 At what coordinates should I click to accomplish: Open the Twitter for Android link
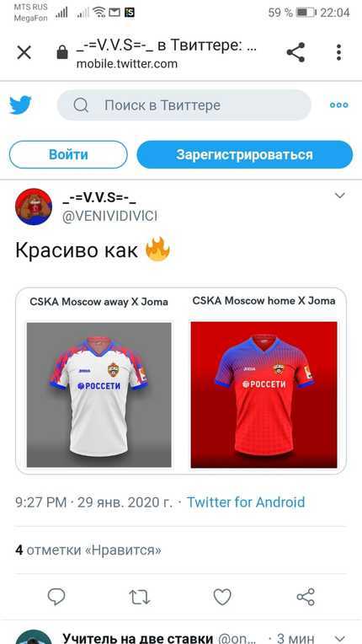coord(246,502)
